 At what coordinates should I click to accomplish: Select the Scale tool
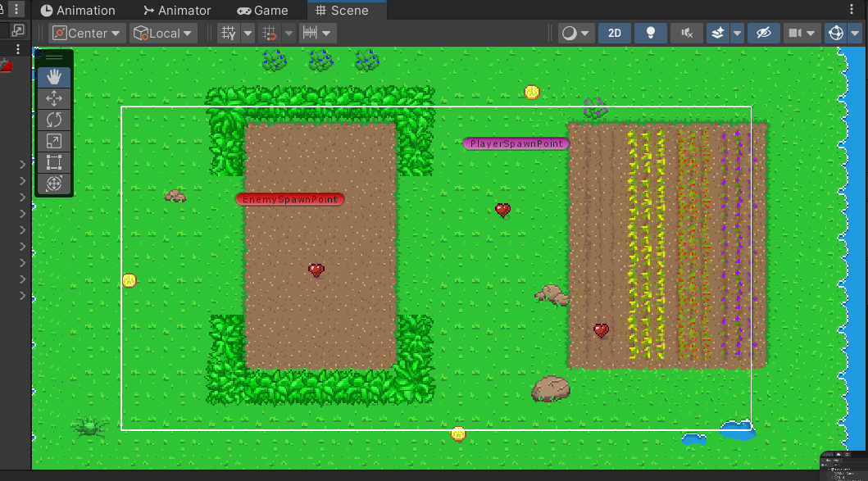[x=54, y=141]
